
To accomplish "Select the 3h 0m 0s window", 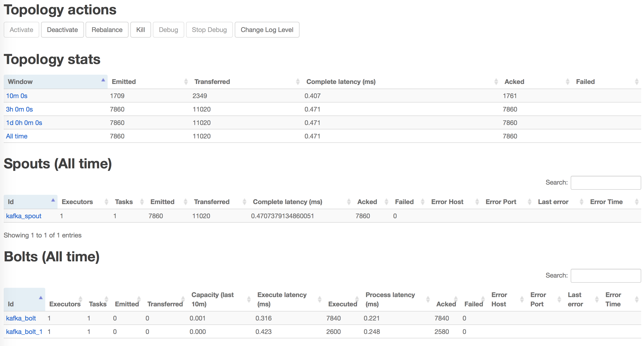I will (19, 109).
